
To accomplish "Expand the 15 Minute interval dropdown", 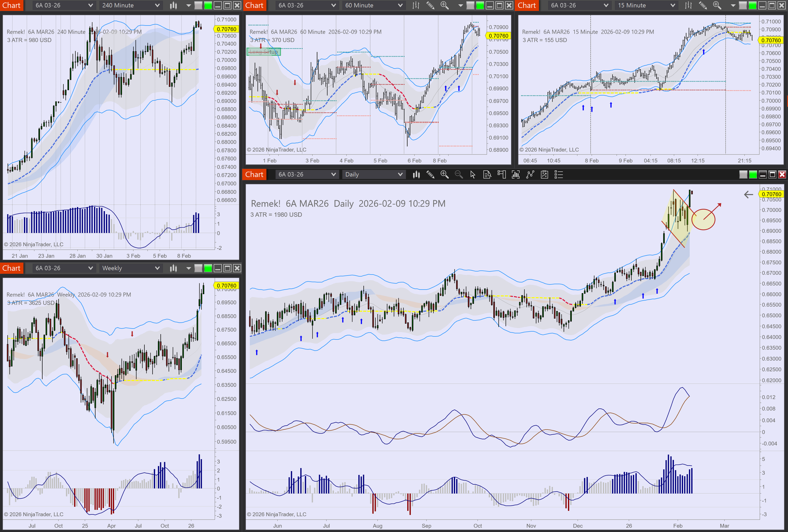I will pyautogui.click(x=646, y=5).
